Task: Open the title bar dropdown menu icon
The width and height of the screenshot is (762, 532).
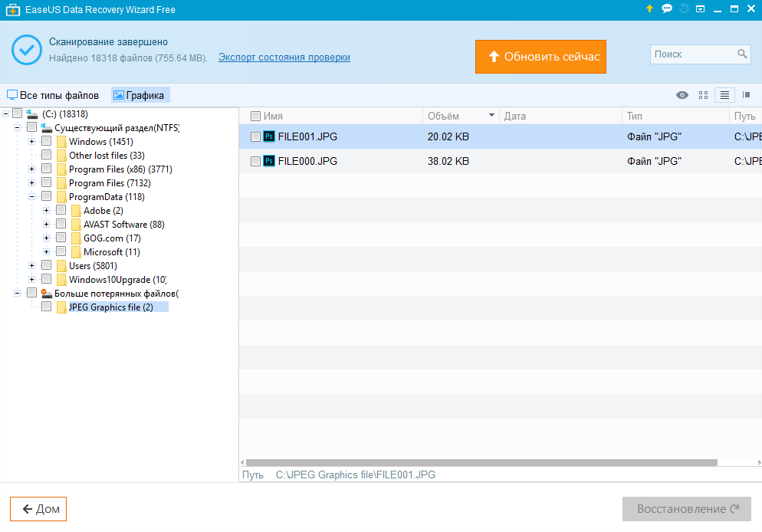Action: (700, 8)
